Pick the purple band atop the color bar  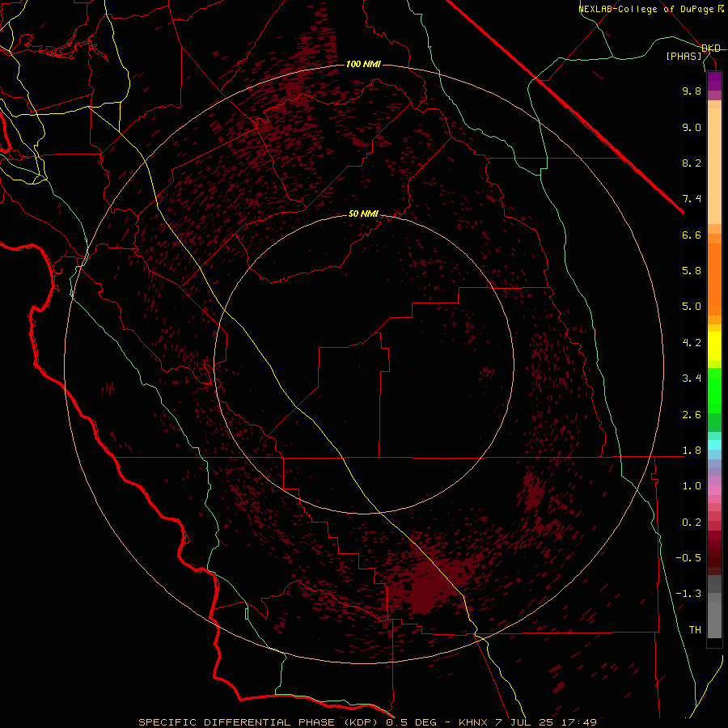[714, 81]
